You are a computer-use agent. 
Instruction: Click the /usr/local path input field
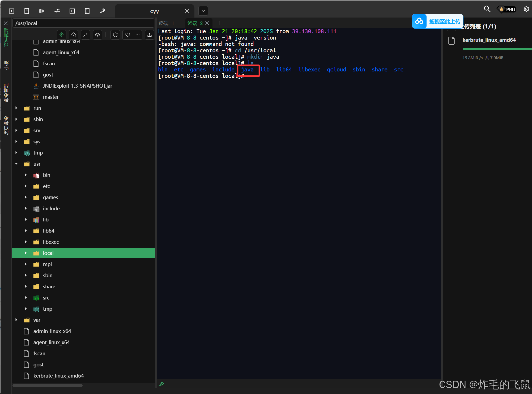(83, 23)
